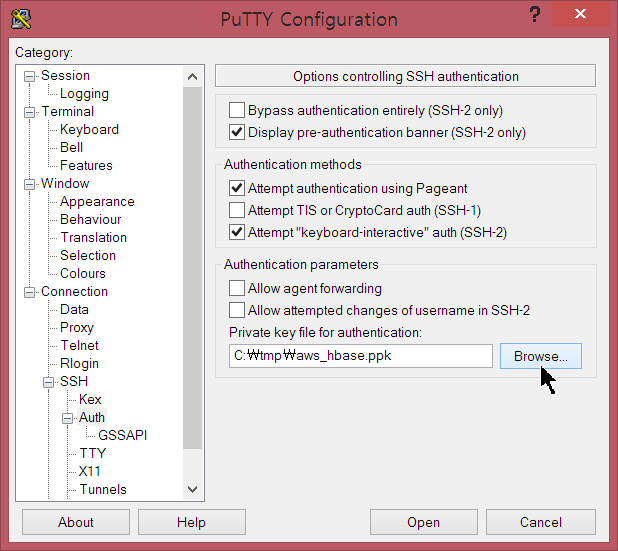Viewport: 618px width, 551px height.
Task: Open Tunnels settings
Action: point(102,490)
